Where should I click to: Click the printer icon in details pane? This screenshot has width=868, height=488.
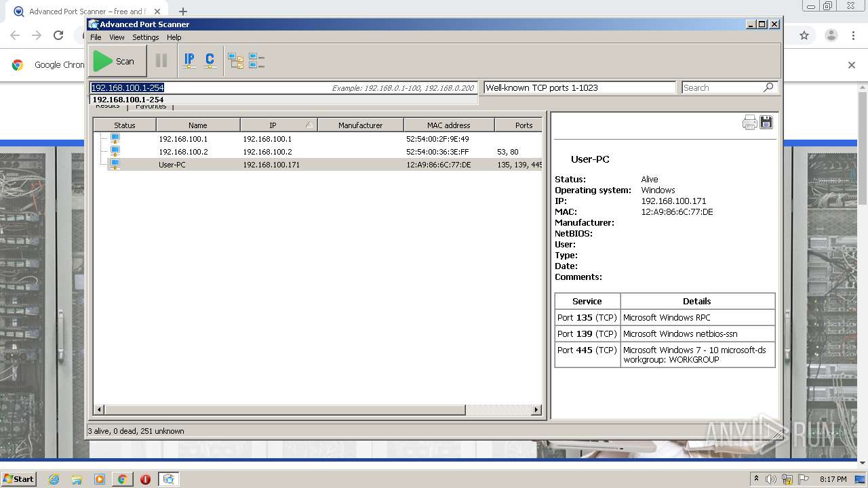coord(749,122)
